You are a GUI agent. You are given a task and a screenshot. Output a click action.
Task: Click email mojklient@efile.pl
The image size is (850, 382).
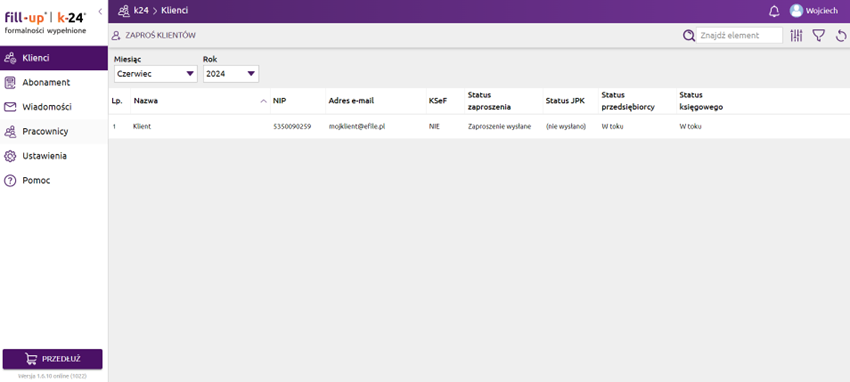(357, 126)
